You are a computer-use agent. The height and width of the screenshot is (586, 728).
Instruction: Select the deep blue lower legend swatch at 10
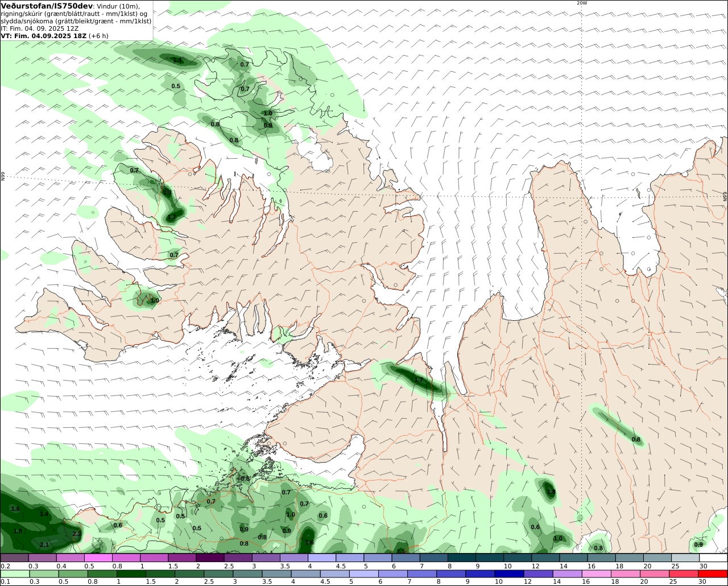tap(508, 573)
